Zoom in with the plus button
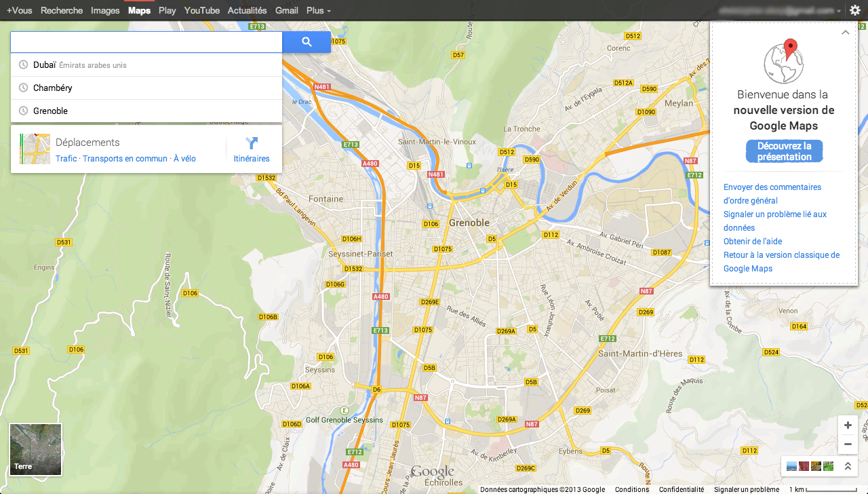 [848, 425]
